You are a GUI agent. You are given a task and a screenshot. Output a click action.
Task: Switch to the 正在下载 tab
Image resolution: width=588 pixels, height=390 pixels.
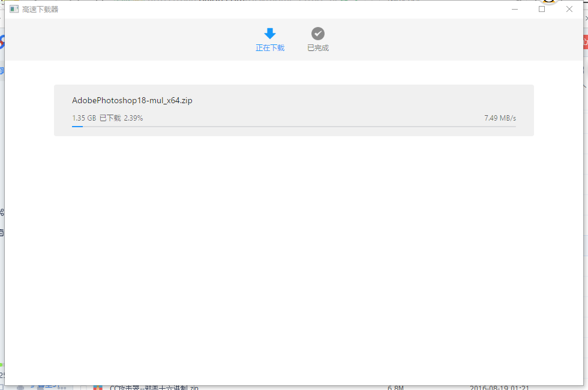point(270,48)
